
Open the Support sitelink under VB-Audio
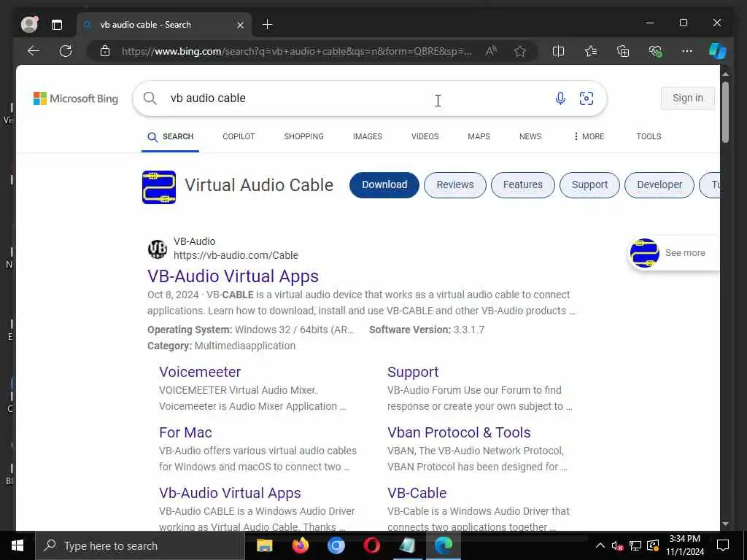point(413,372)
